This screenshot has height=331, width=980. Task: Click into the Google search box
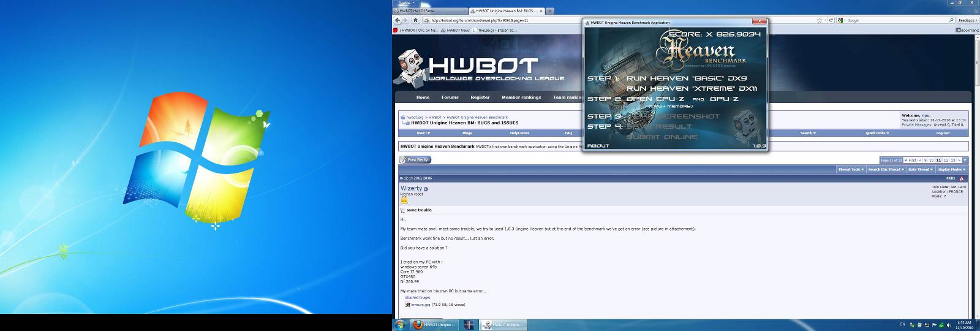897,20
